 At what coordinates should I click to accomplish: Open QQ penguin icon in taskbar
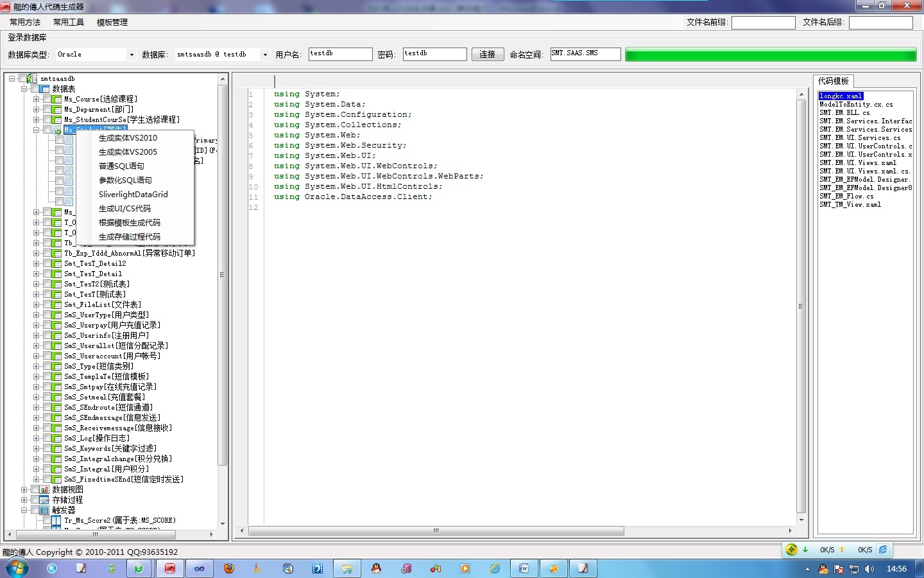[x=376, y=568]
